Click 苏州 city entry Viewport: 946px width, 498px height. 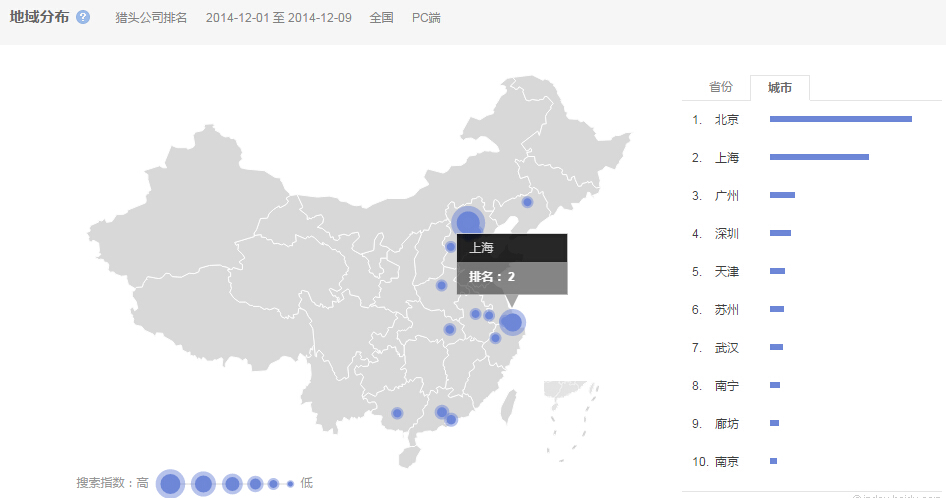(x=727, y=310)
